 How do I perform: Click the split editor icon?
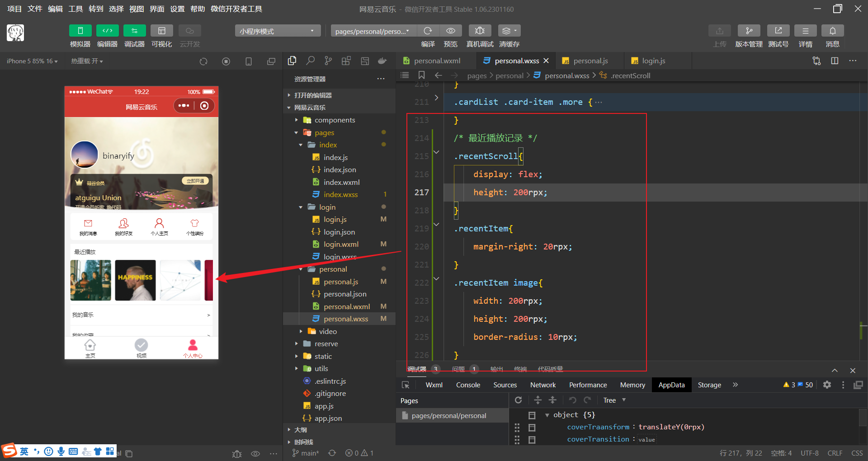[835, 61]
